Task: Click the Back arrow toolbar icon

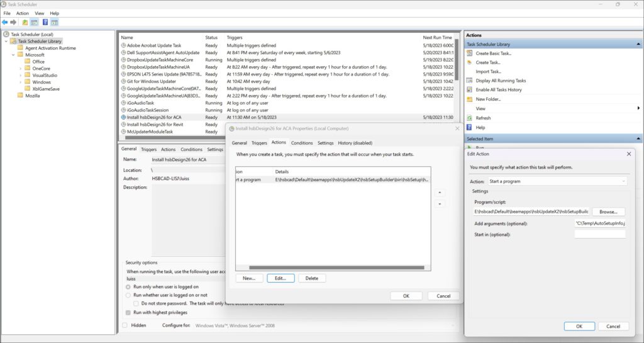Action: point(5,22)
